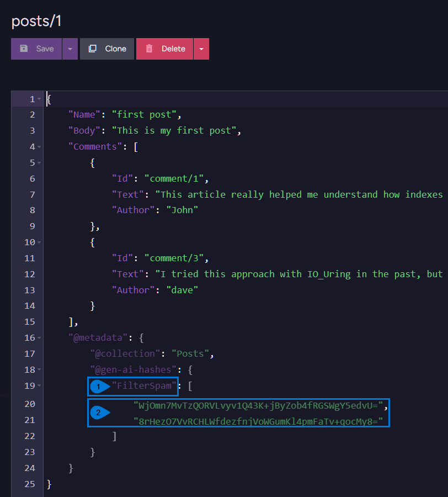Click the "Text" key on line 7

(x=127, y=194)
